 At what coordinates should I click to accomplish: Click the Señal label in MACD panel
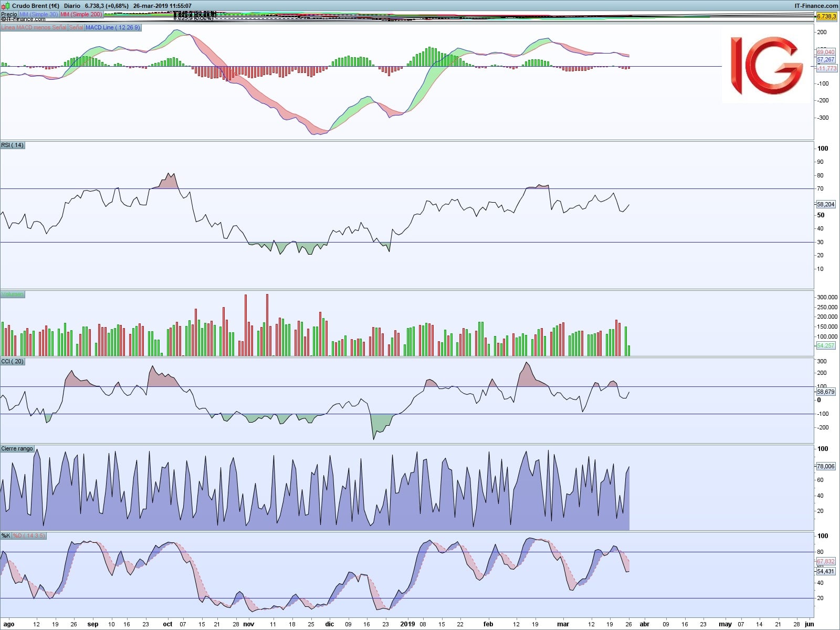tap(76, 27)
